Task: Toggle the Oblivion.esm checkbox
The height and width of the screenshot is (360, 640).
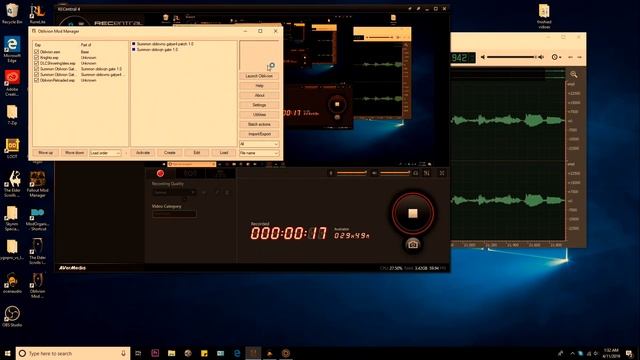Action: (36, 52)
